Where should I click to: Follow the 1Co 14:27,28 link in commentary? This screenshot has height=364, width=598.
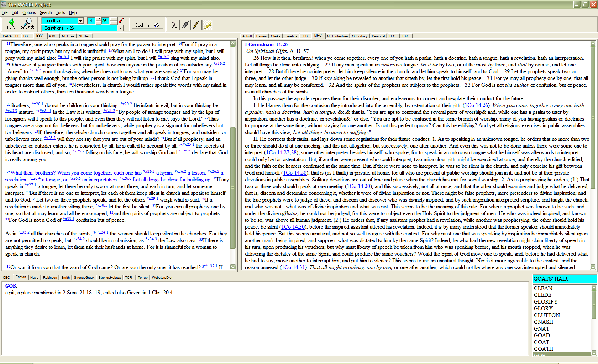coord(281,152)
